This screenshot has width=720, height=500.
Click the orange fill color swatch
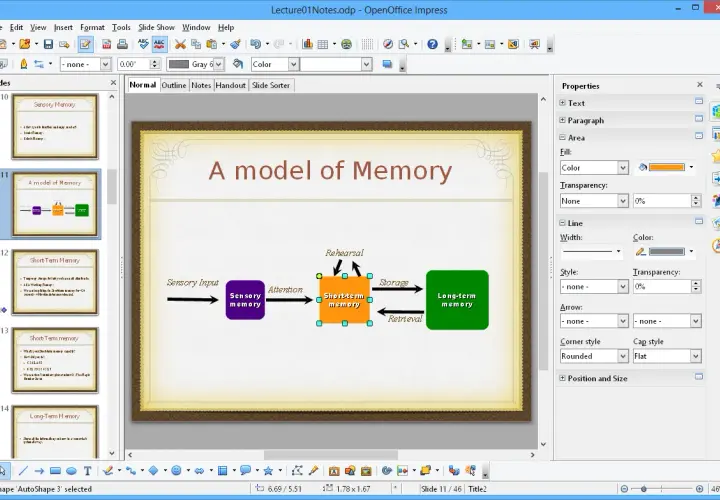pos(667,168)
